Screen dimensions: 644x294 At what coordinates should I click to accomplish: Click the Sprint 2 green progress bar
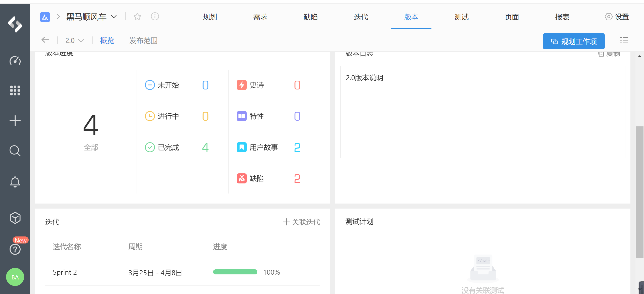[235, 272]
